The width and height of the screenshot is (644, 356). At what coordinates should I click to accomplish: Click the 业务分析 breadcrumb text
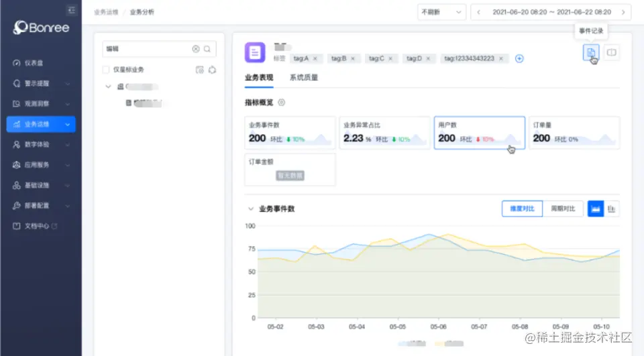[x=142, y=12]
